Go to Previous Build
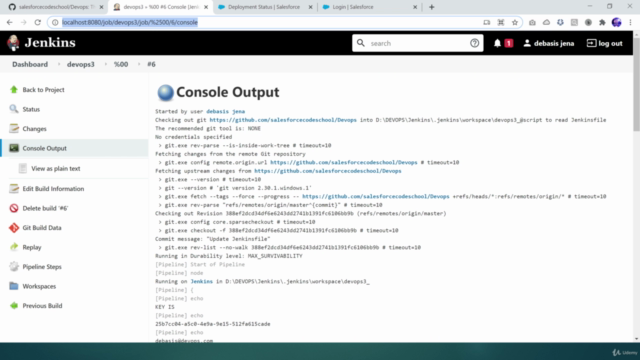This screenshot has width=640, height=360. (x=42, y=306)
